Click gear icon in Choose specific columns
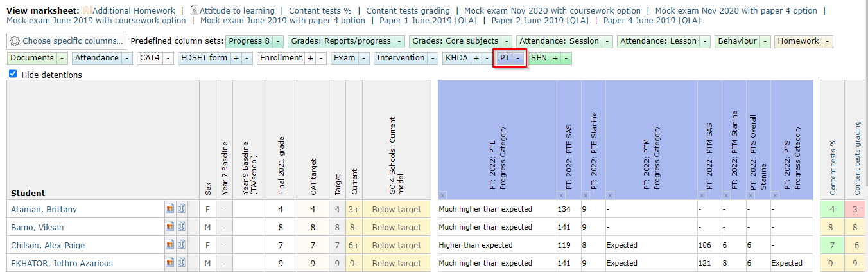This screenshot has height=272, width=868. coord(15,41)
